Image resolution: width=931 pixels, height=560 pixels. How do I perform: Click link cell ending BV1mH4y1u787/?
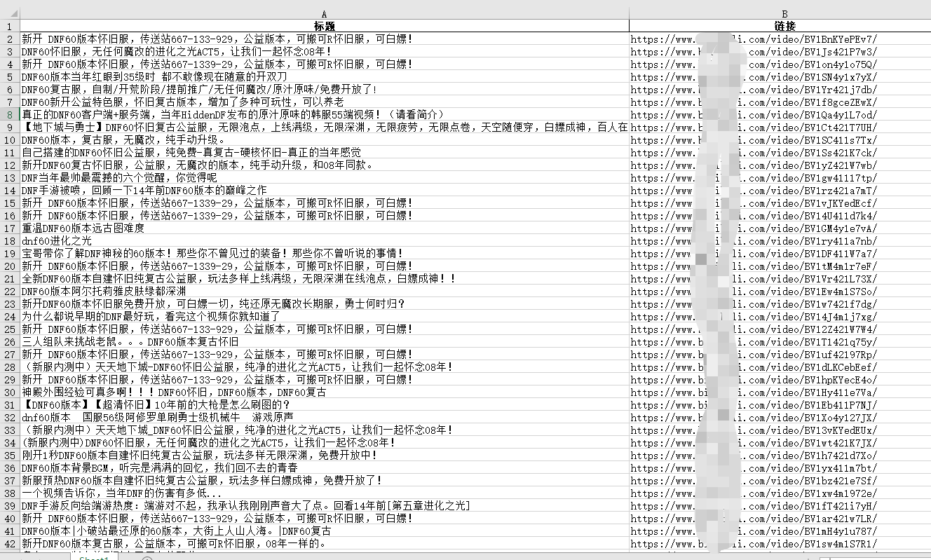[780, 531]
